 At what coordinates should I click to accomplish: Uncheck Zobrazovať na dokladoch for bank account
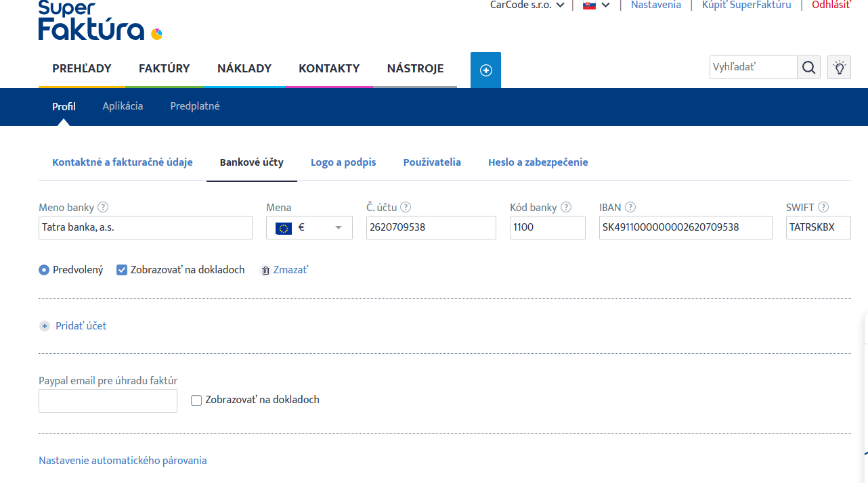click(122, 270)
